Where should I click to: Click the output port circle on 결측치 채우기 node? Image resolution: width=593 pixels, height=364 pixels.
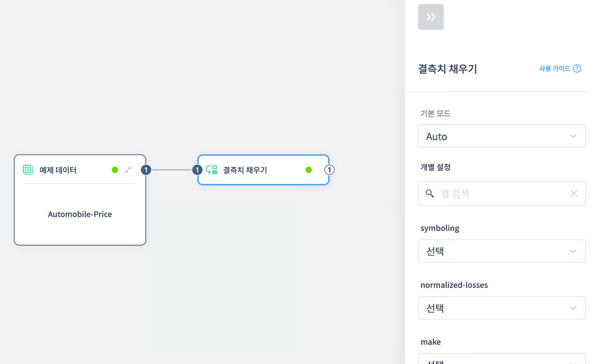329,170
